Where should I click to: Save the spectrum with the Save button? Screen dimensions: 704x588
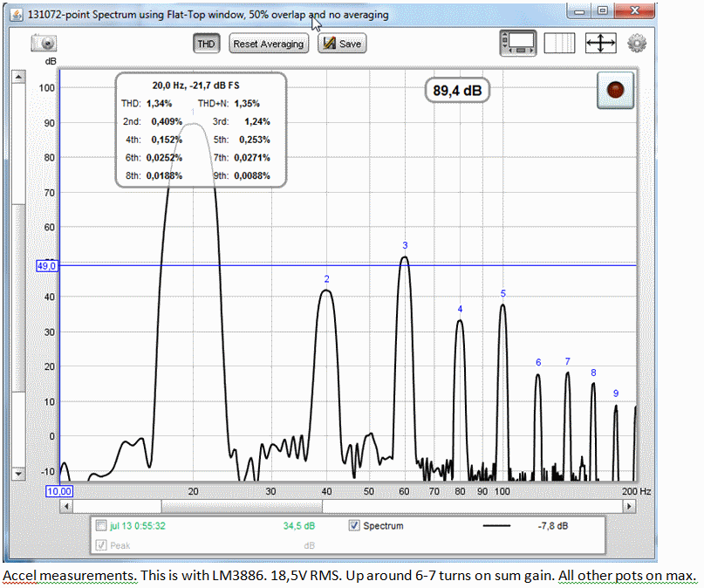tap(342, 44)
